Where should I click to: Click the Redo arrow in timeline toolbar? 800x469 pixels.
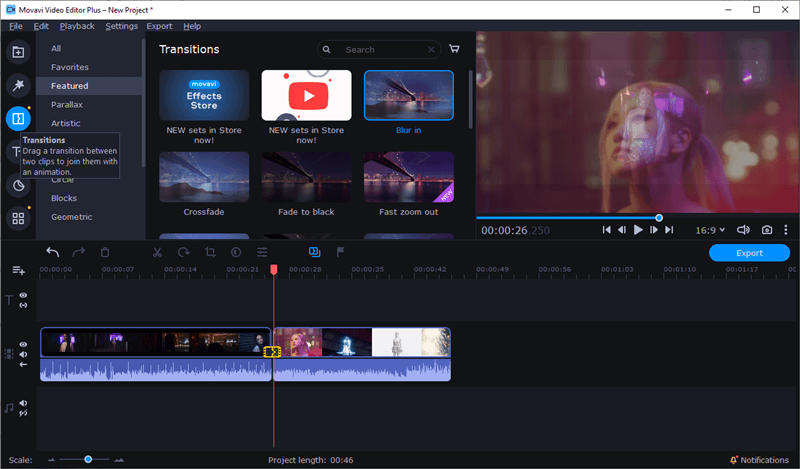click(79, 252)
